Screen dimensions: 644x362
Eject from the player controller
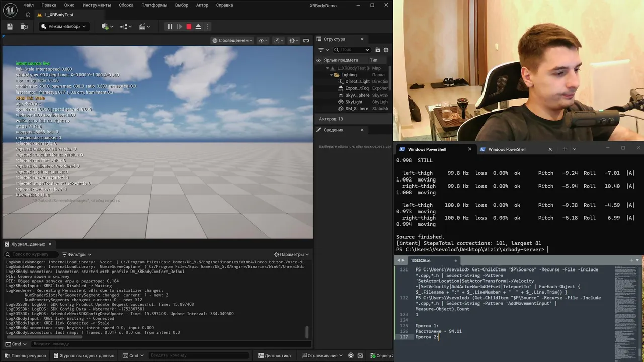coord(198,26)
